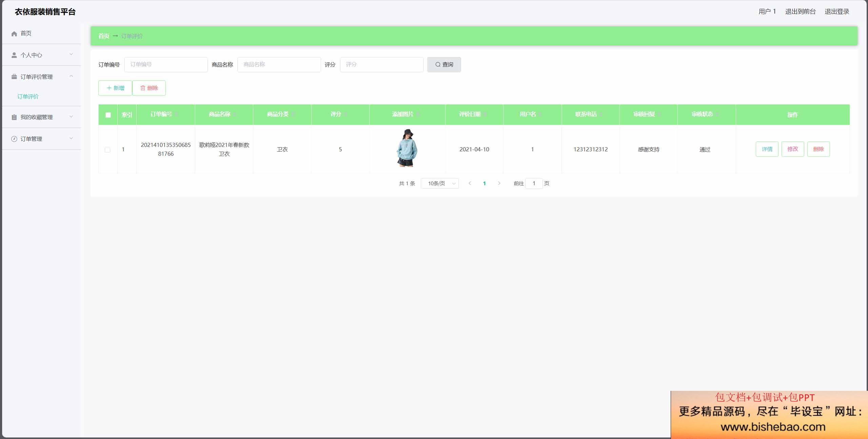Click the 衣依服装销售平台 title
Screen dimensions: 868x439
(45, 12)
